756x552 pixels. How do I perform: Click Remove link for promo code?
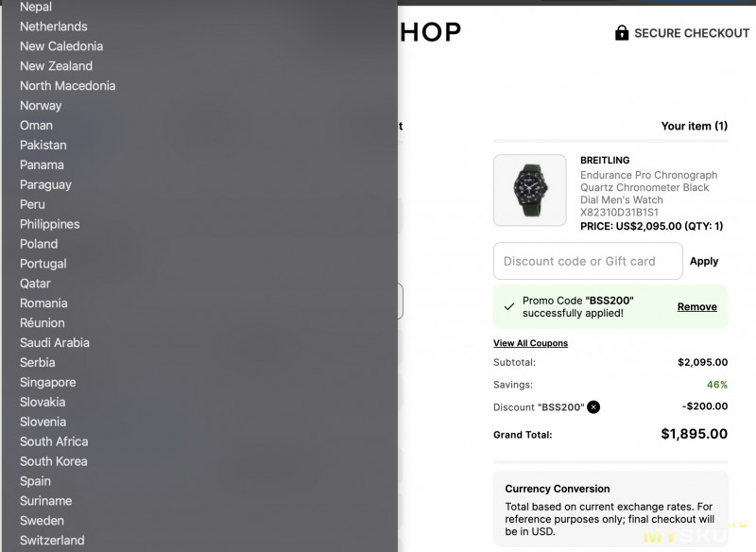click(697, 306)
